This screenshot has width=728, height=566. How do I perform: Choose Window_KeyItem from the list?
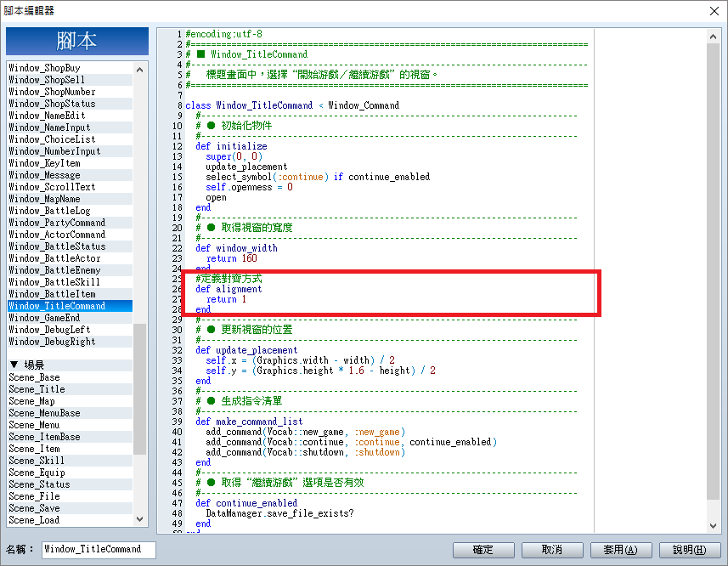pos(71,163)
